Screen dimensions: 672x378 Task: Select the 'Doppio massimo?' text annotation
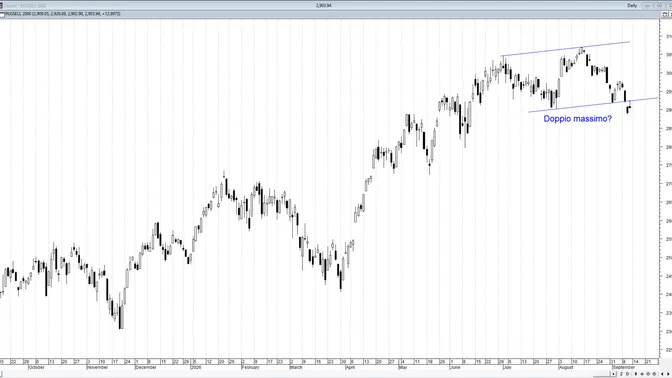coord(577,119)
